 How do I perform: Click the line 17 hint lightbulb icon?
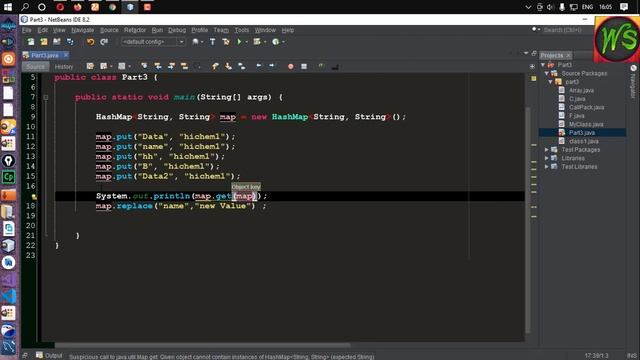pyautogui.click(x=34, y=197)
